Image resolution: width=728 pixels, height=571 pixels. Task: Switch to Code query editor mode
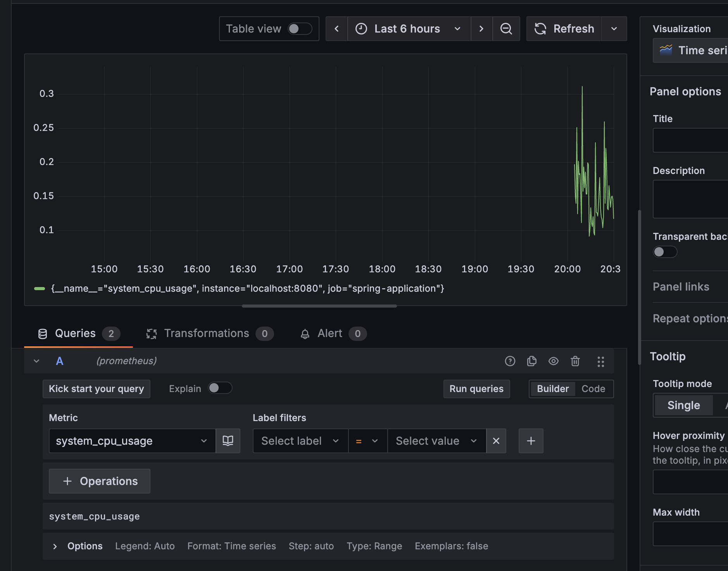point(593,389)
